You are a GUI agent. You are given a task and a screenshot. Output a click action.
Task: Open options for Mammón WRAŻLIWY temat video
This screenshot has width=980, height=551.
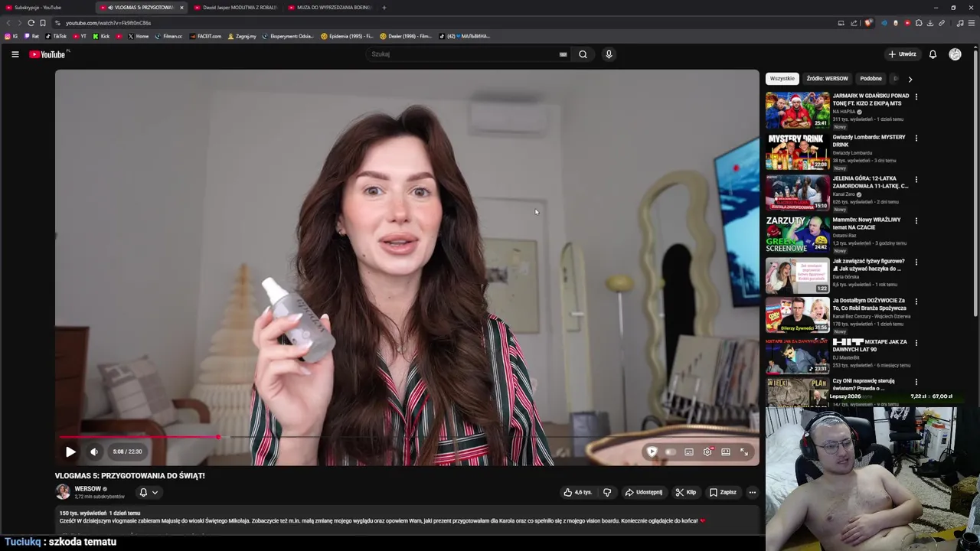tap(916, 221)
